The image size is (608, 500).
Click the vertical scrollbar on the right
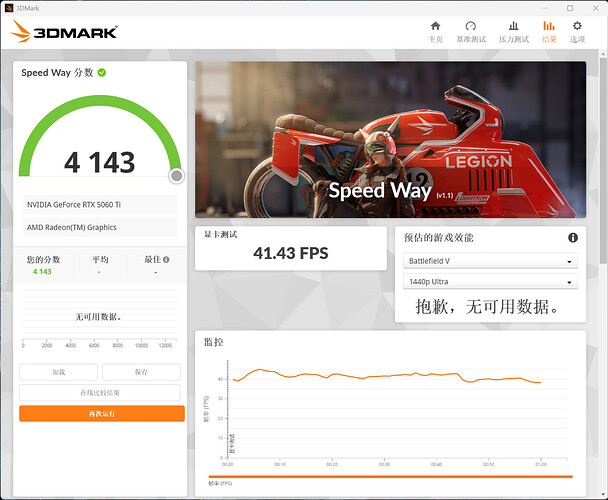603,161
